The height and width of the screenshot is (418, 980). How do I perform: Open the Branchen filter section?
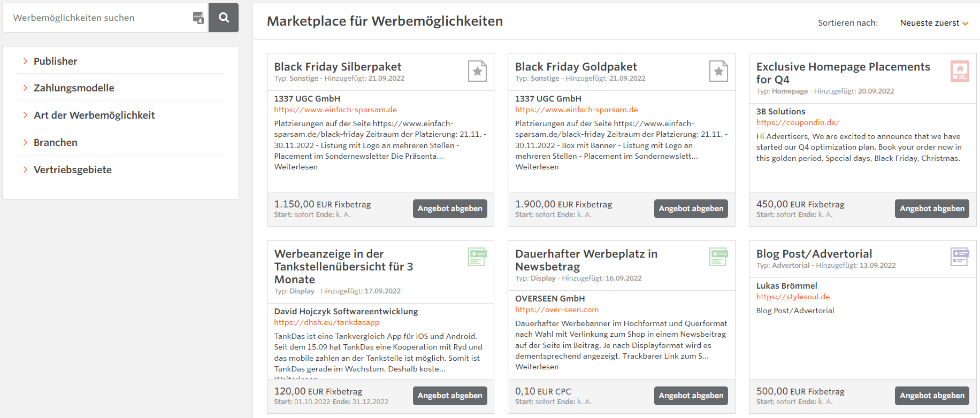[x=55, y=143]
